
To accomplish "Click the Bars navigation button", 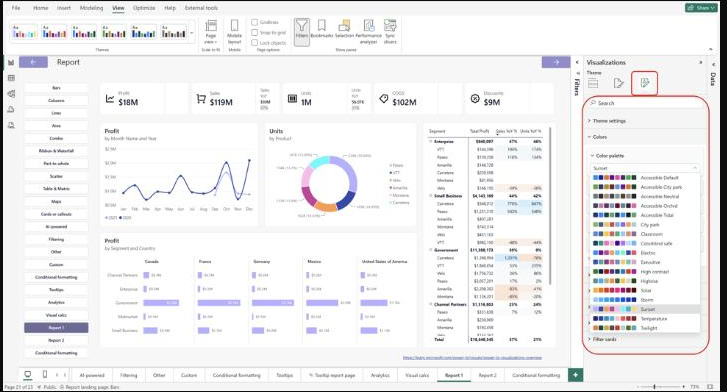I will click(x=56, y=88).
